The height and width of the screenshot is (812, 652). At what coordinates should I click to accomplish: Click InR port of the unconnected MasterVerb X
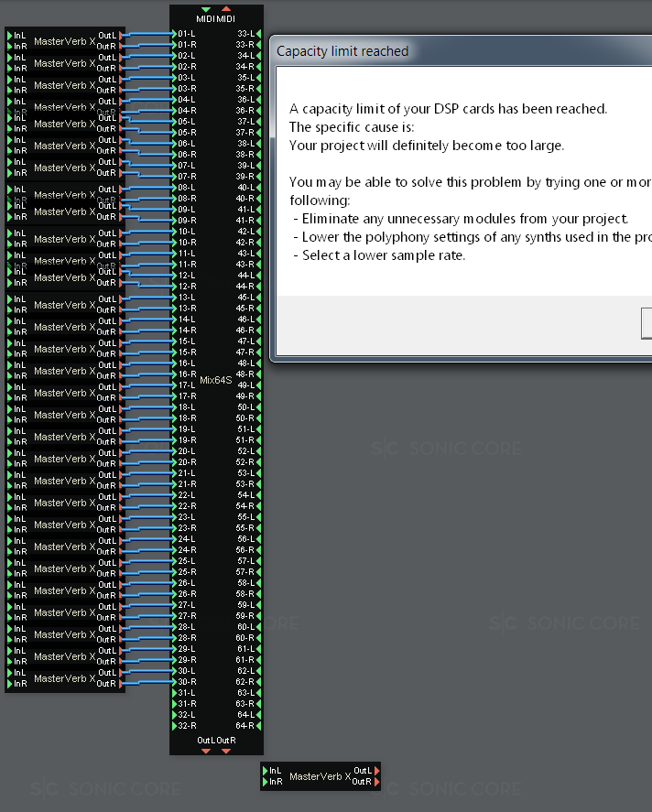266,783
